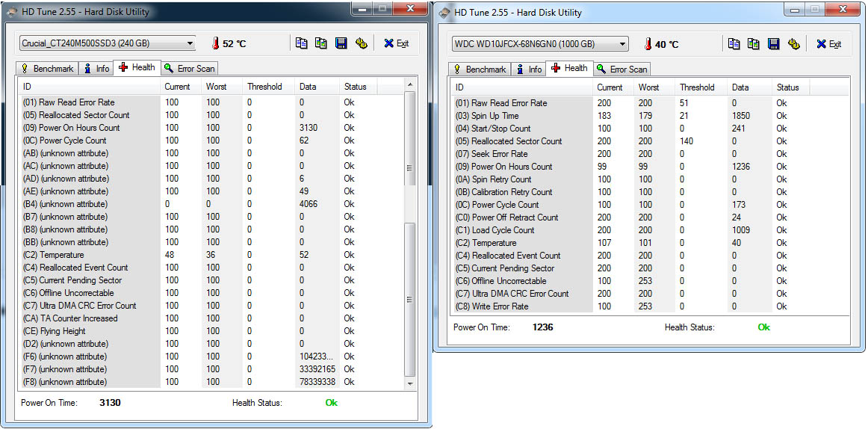Open the Crucial_CT240M500SSD3 drive dropdown
Viewport: 868px width, 429px height.
coord(190,43)
